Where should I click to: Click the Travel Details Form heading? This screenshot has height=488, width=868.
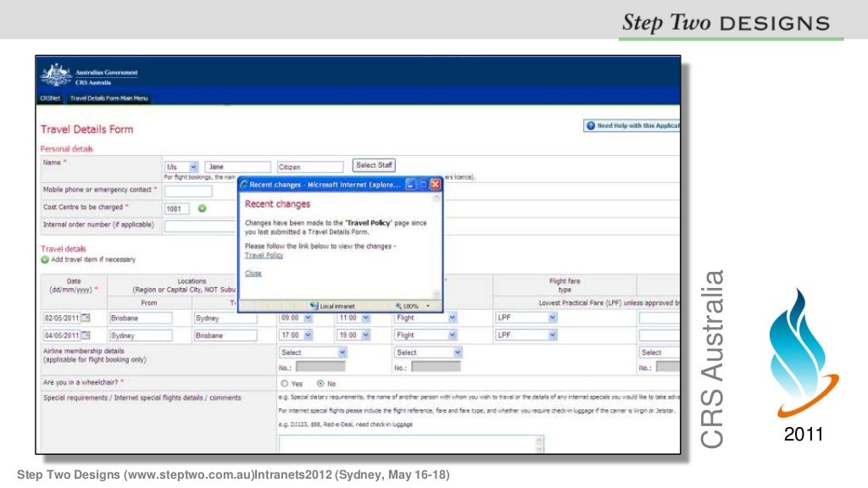87,130
